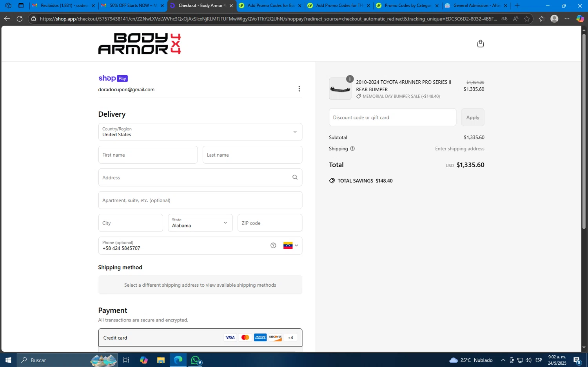Viewport: 588px width, 367px height.
Task: Reload the checkout page
Action: (x=19, y=18)
